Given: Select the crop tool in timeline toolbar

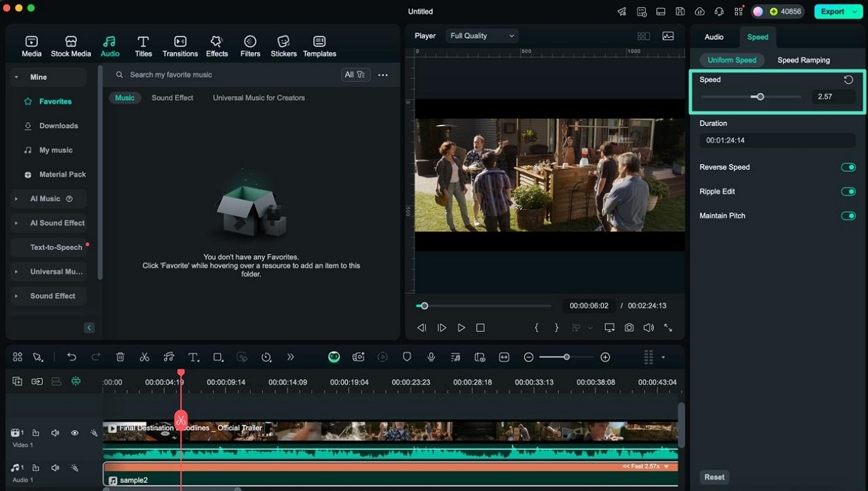Looking at the screenshot, I should [218, 357].
